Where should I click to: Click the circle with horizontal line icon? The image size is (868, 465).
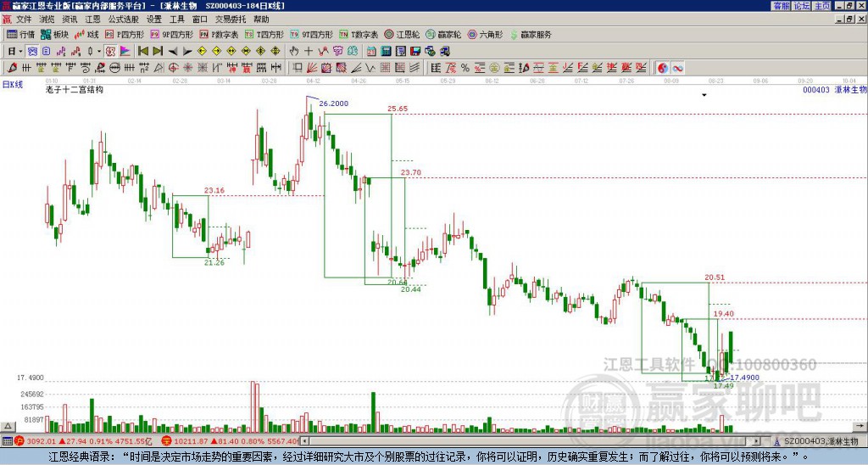(114, 68)
